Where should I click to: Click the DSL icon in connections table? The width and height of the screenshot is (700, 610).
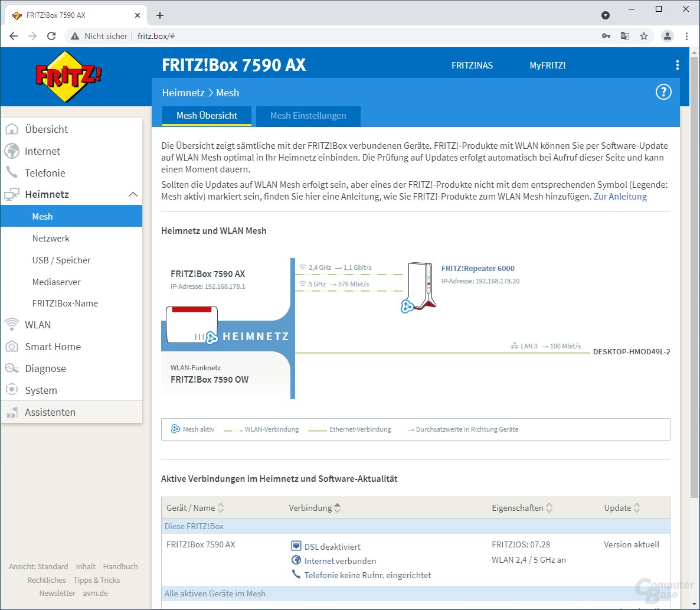pos(296,546)
